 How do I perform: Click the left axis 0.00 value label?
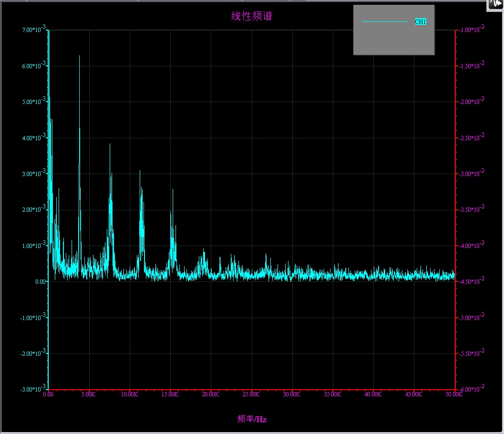(x=41, y=282)
